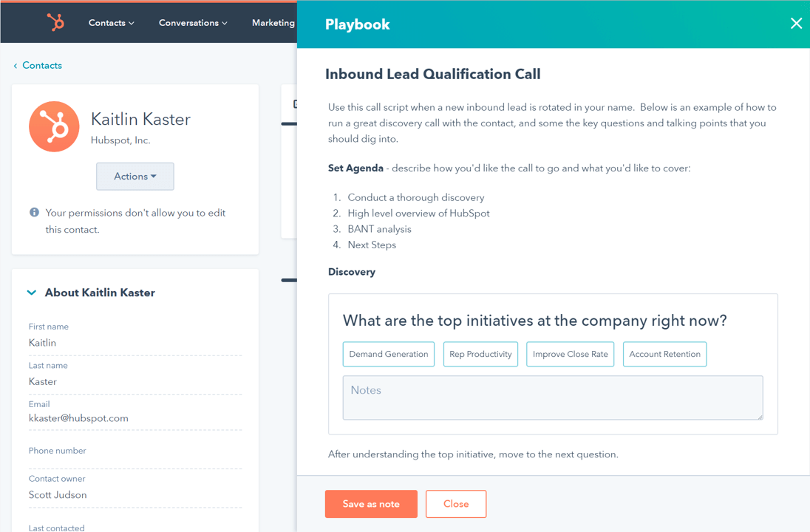Image resolution: width=810 pixels, height=532 pixels.
Task: Open the Actions dropdown
Action: (135, 177)
